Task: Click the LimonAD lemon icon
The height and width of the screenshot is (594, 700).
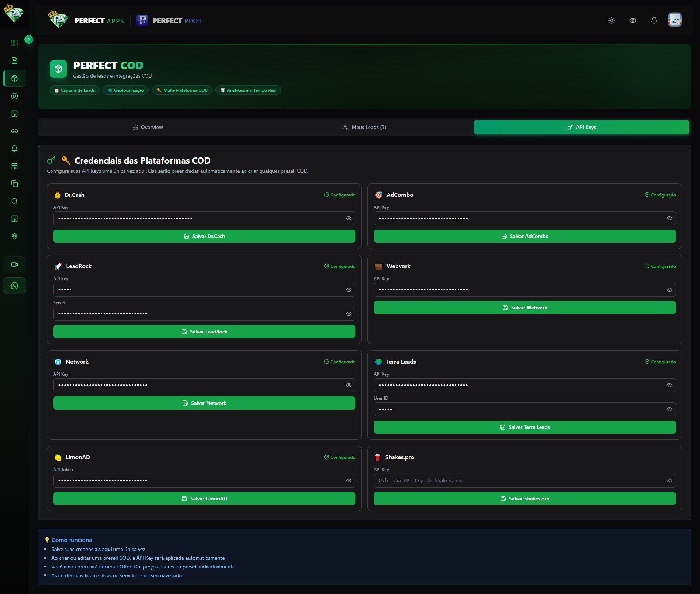Action: click(x=58, y=457)
